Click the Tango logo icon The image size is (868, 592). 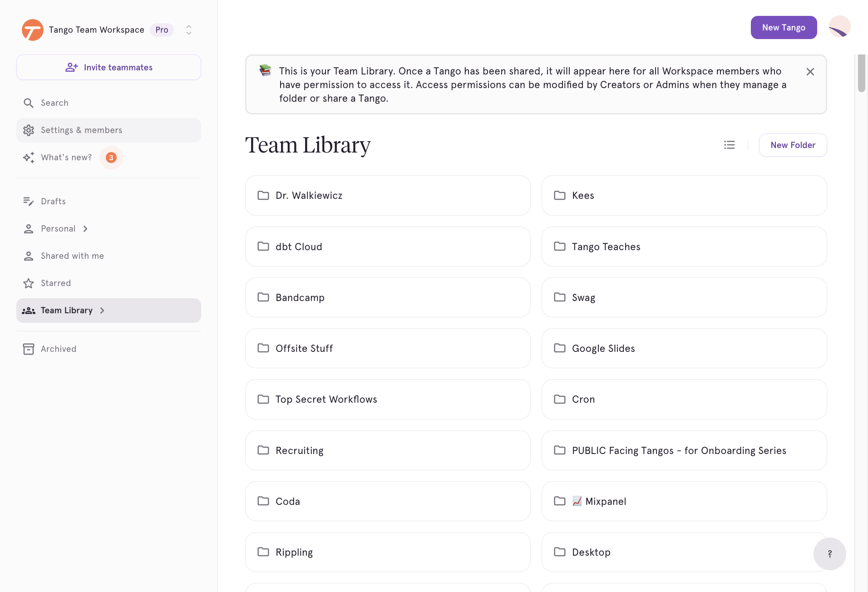pyautogui.click(x=33, y=30)
